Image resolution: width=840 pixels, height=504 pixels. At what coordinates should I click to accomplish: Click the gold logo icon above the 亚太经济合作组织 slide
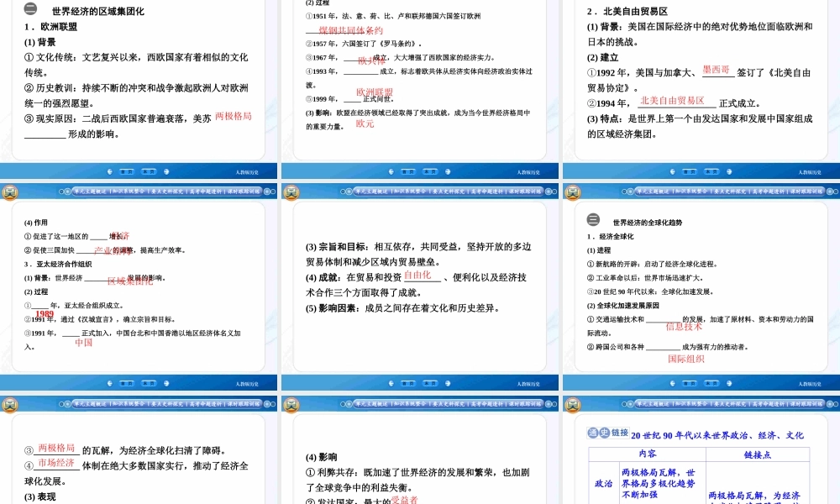9,192
